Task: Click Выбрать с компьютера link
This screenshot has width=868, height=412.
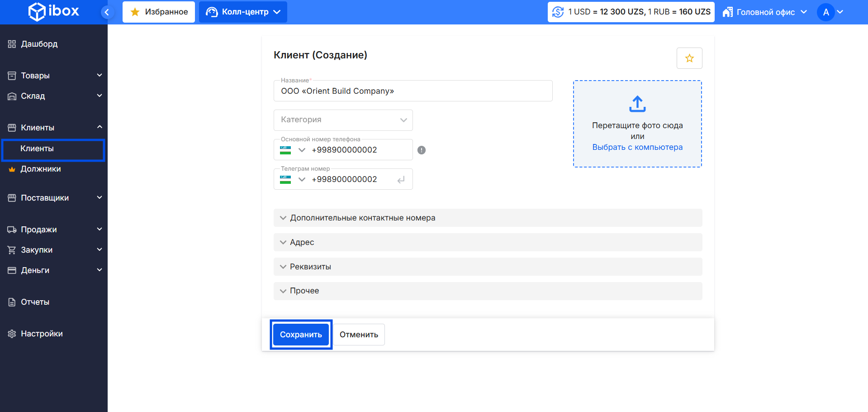Action: pyautogui.click(x=637, y=147)
